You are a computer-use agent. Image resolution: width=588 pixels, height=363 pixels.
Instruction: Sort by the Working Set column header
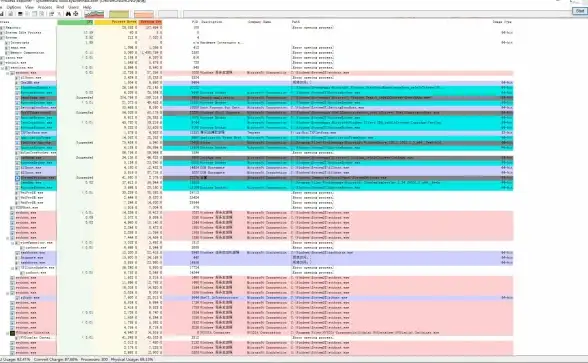[150, 22]
